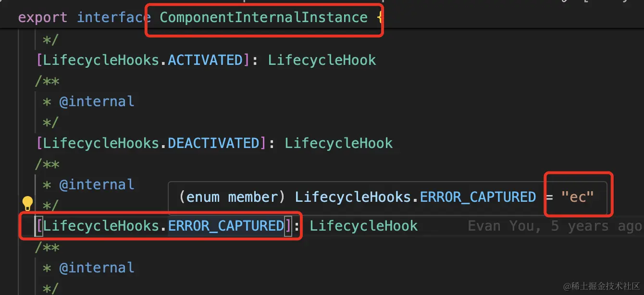The image size is (644, 295).
Task: Click LifecycleHooks before DEACTIVATED
Action: 101,143
